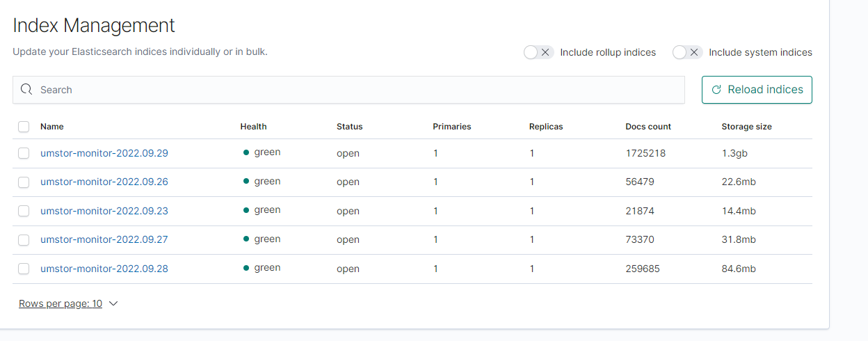The image size is (868, 341).
Task: Tick the umstor-monitor-2022.09.26 row checkbox
Action: pyautogui.click(x=24, y=182)
